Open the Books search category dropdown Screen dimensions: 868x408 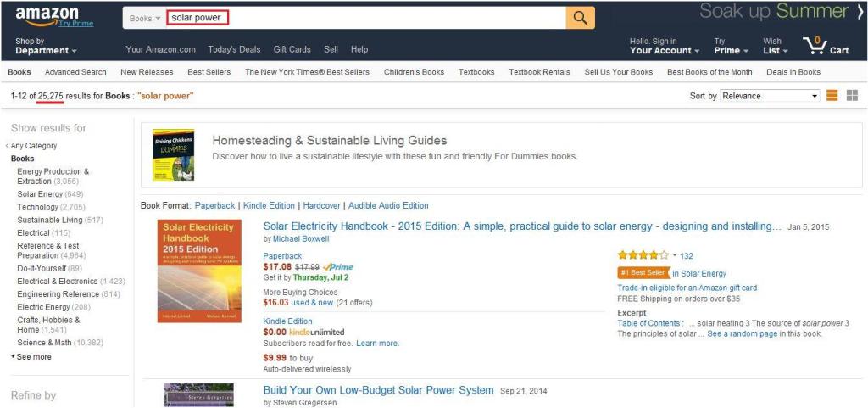tap(145, 18)
